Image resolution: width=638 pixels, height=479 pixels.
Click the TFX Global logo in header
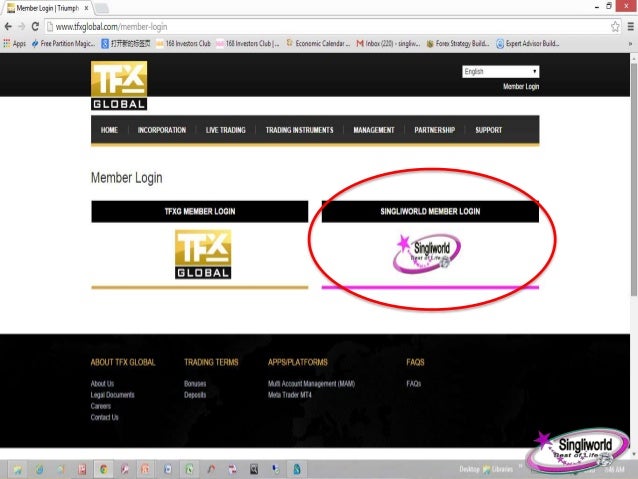pyautogui.click(x=119, y=85)
